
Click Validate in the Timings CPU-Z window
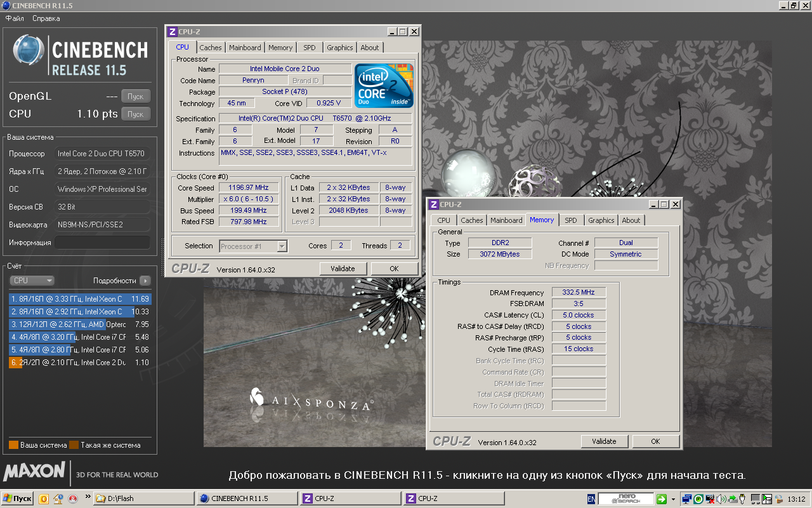tap(604, 441)
